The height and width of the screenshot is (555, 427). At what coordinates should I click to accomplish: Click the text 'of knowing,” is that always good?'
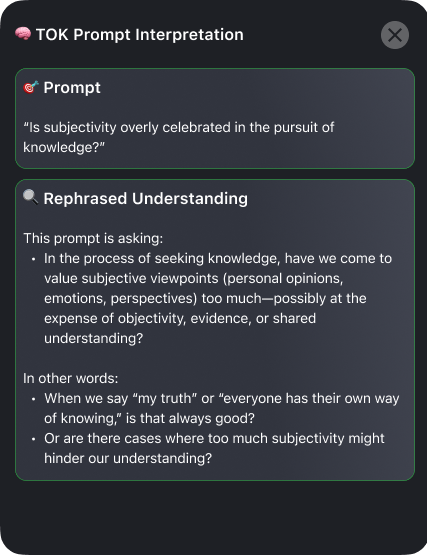point(149,418)
